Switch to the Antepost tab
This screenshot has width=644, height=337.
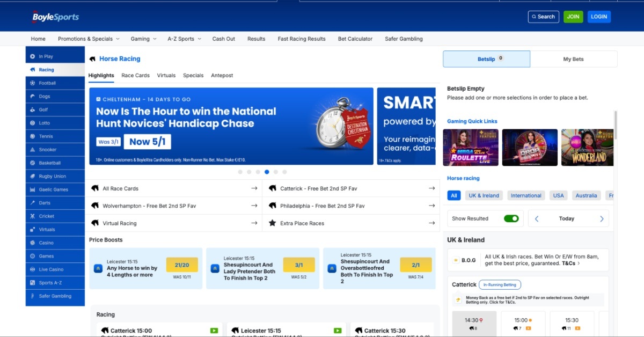click(x=222, y=76)
